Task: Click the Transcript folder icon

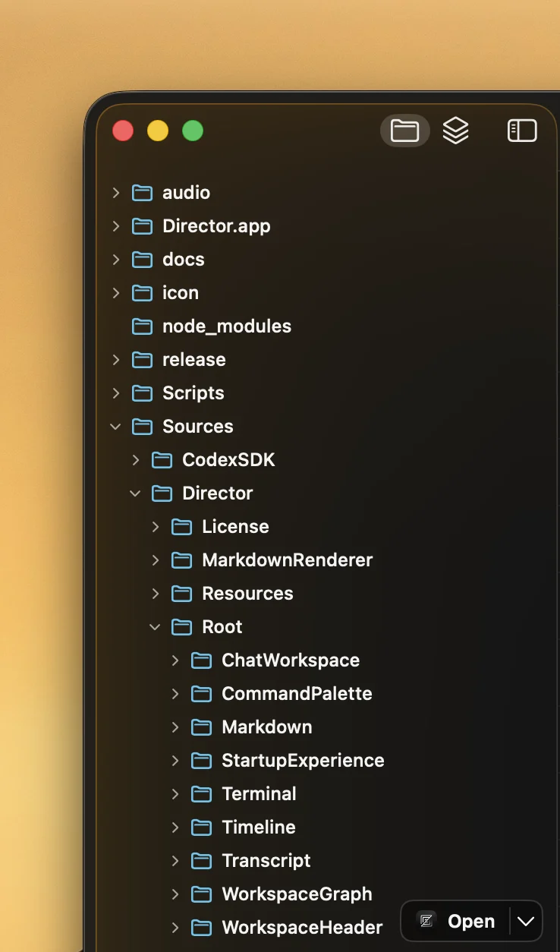Action: 201,861
